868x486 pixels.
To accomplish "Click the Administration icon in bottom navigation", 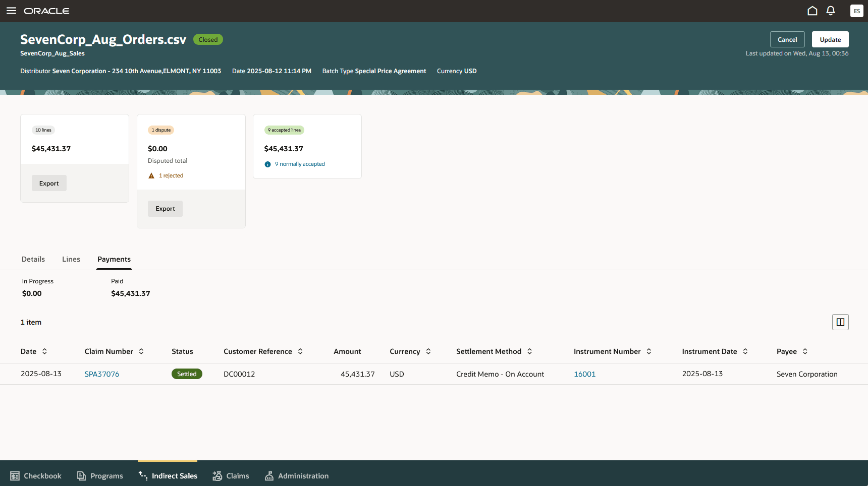I will click(x=269, y=476).
